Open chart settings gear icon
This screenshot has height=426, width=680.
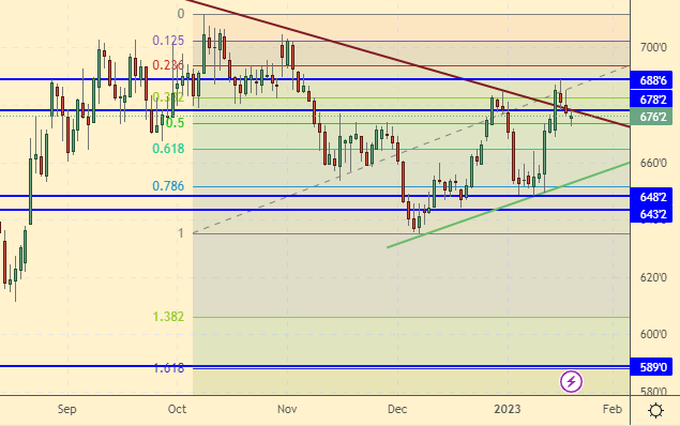[655, 410]
